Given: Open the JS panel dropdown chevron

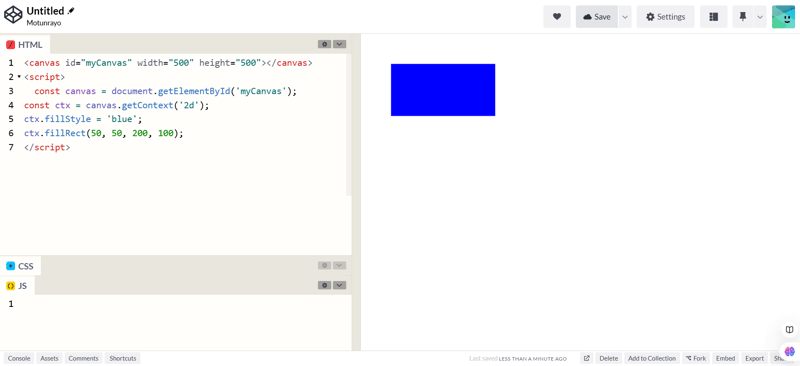Looking at the screenshot, I should (340, 285).
